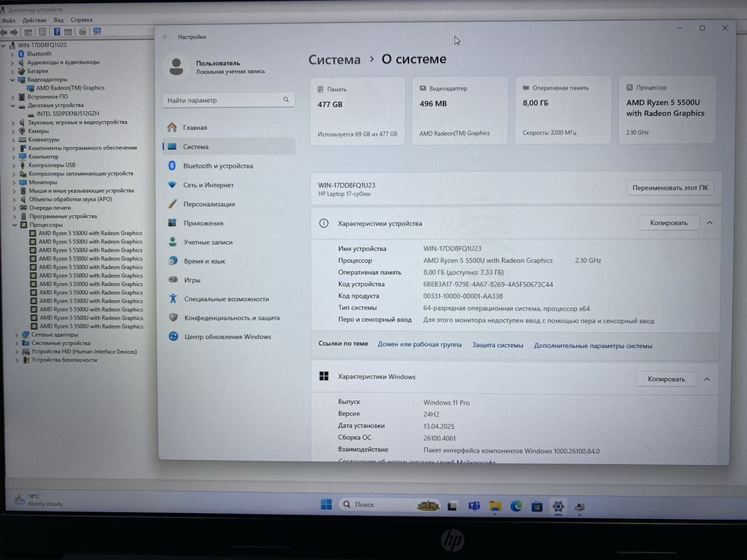Collapse the Процессоры node in Device Manager
This screenshot has width=747, height=560.
(15, 225)
